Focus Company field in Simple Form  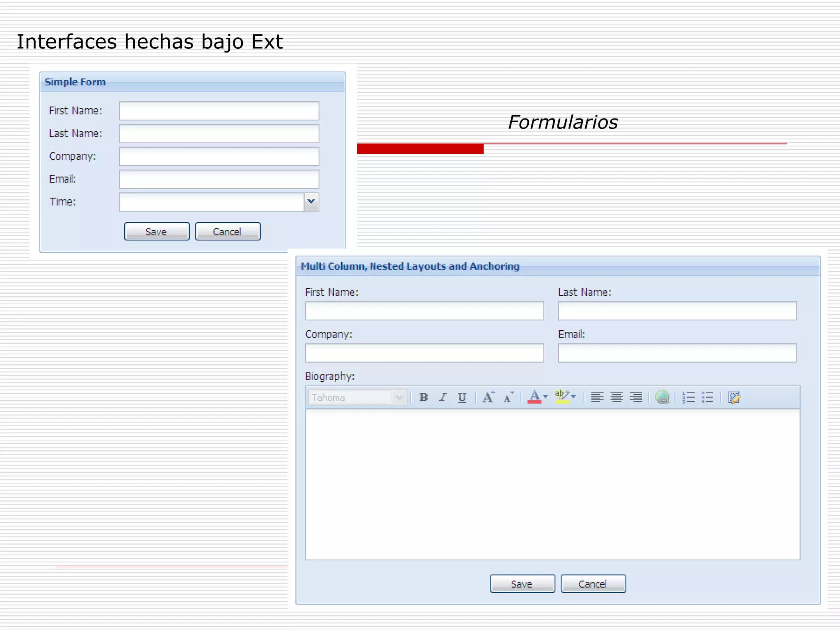click(219, 156)
